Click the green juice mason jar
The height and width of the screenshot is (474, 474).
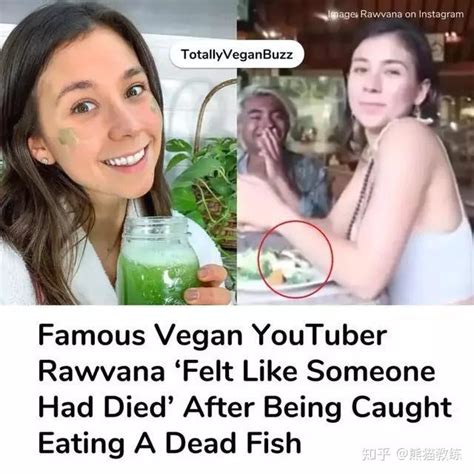[x=158, y=258]
